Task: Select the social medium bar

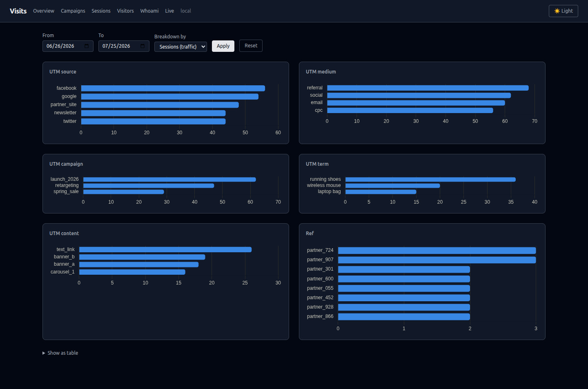Action: [x=419, y=96]
